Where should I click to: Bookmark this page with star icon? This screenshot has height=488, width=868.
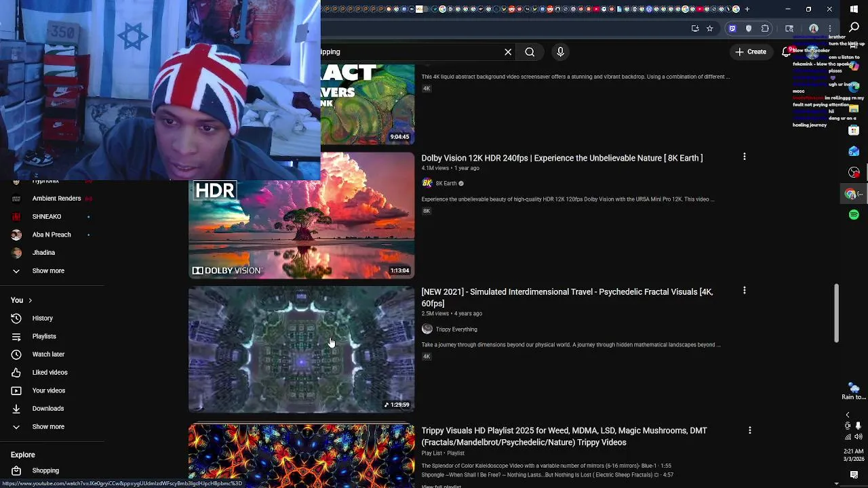pyautogui.click(x=709, y=28)
